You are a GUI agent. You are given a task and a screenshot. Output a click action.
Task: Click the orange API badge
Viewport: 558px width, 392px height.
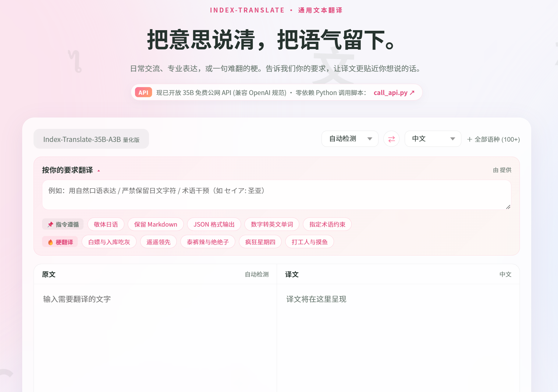tap(143, 93)
